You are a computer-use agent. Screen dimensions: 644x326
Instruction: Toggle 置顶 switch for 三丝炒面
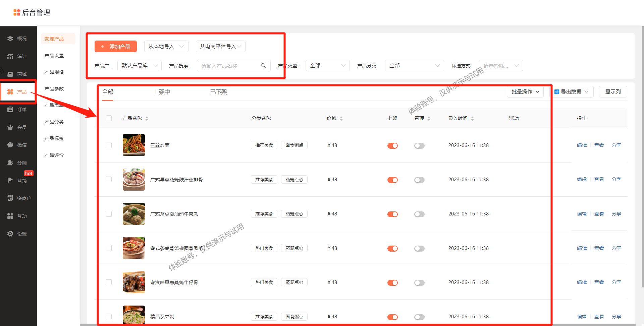tap(419, 146)
